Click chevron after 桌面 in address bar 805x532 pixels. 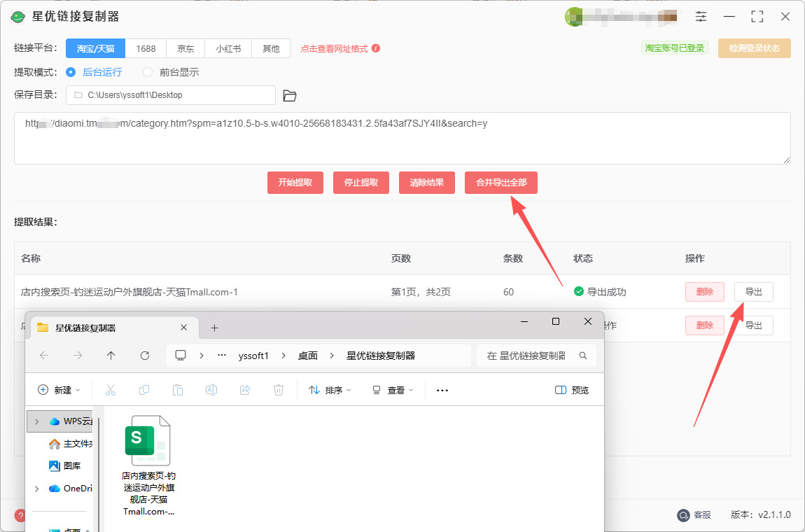pyautogui.click(x=332, y=356)
